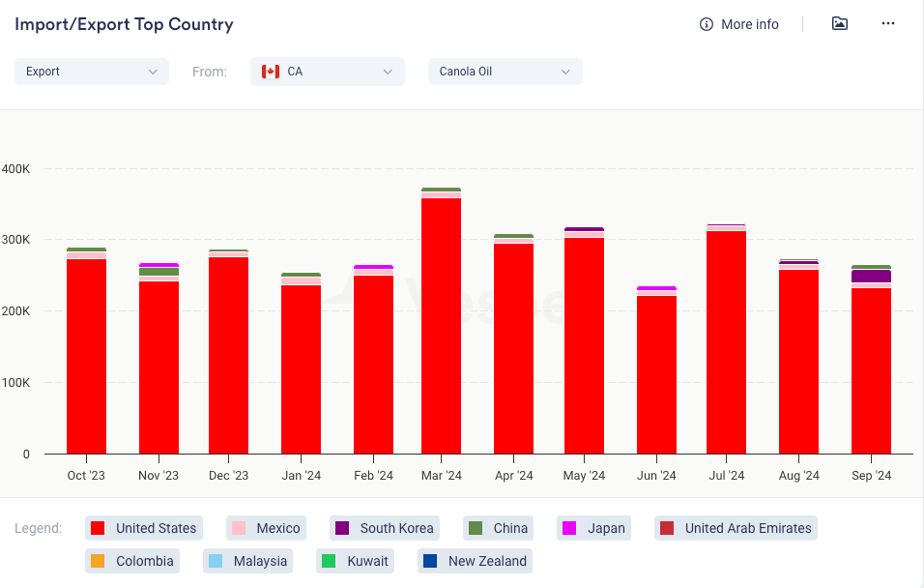Hide the South Korea legend series
The width and height of the screenshot is (924, 588).
(x=384, y=528)
